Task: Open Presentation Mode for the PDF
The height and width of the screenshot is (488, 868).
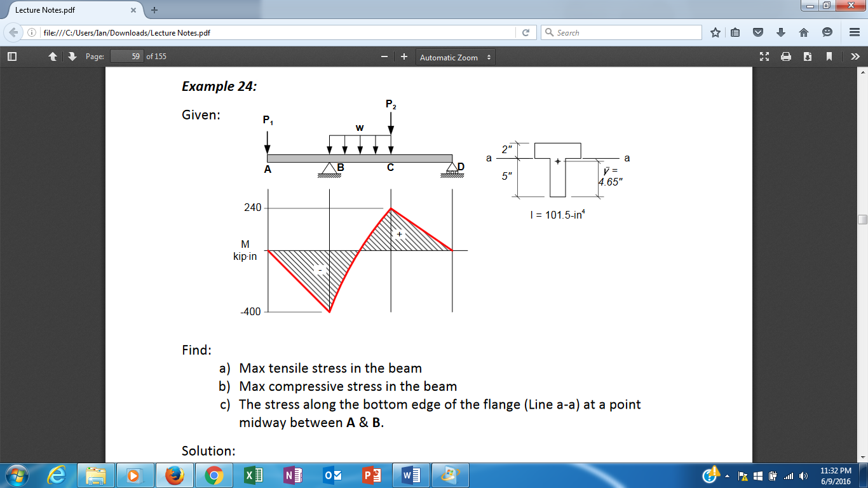Action: [764, 56]
